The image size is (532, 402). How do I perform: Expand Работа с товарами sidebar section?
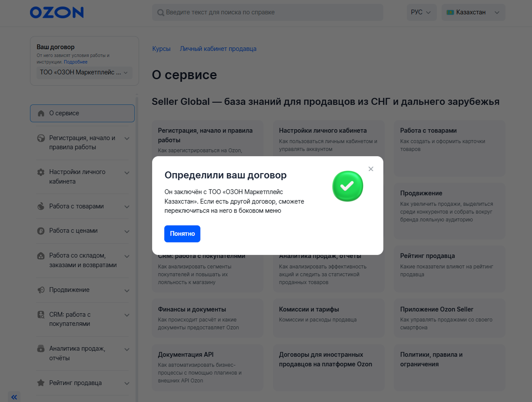click(x=127, y=207)
